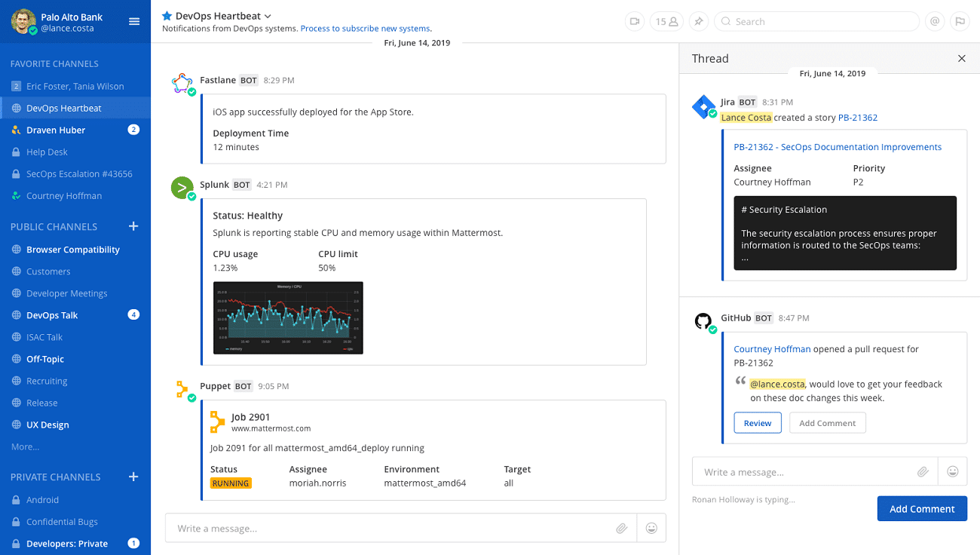The height and width of the screenshot is (555, 980).
Task: Click the Review button on the pull request
Action: tap(757, 422)
